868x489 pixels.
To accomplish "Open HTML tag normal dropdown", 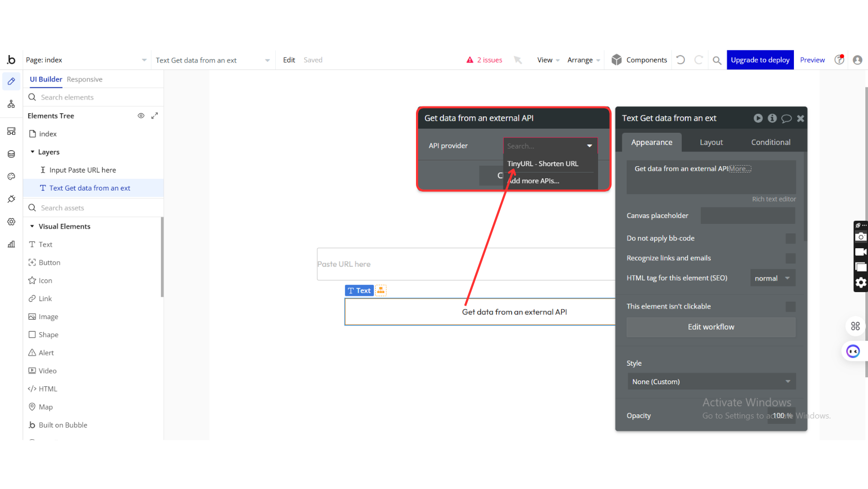I will tap(773, 278).
